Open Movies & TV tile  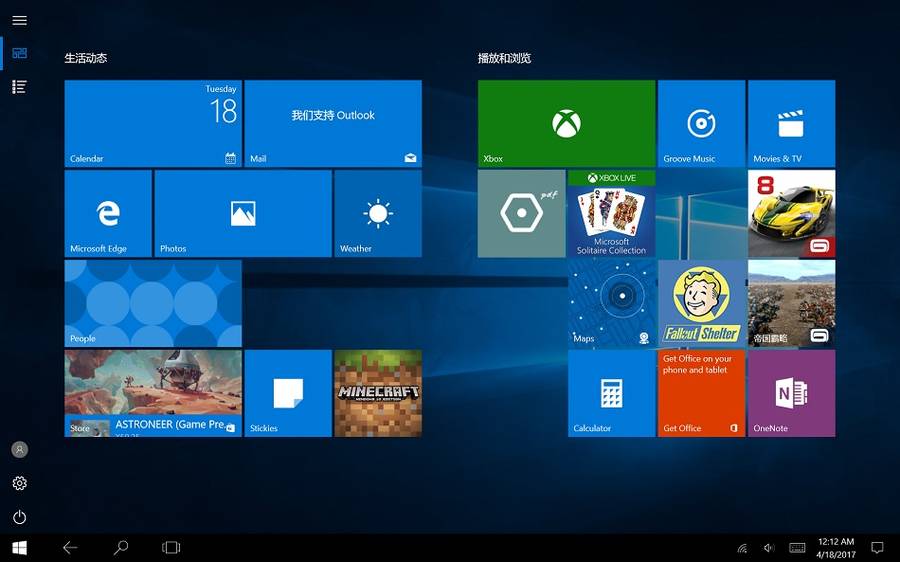click(791, 123)
